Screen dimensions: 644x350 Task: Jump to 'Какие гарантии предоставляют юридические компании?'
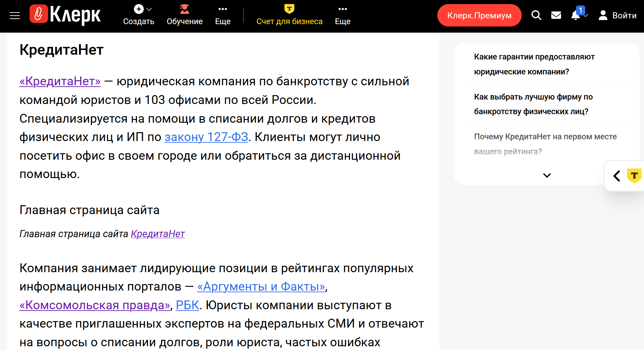pos(534,64)
